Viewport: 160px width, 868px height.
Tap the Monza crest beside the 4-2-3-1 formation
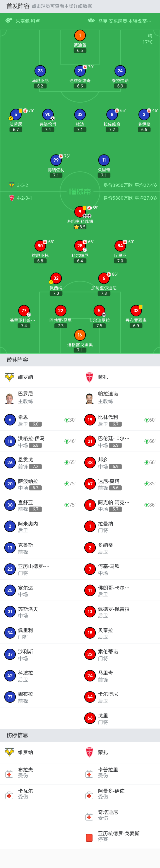[x=12, y=198]
